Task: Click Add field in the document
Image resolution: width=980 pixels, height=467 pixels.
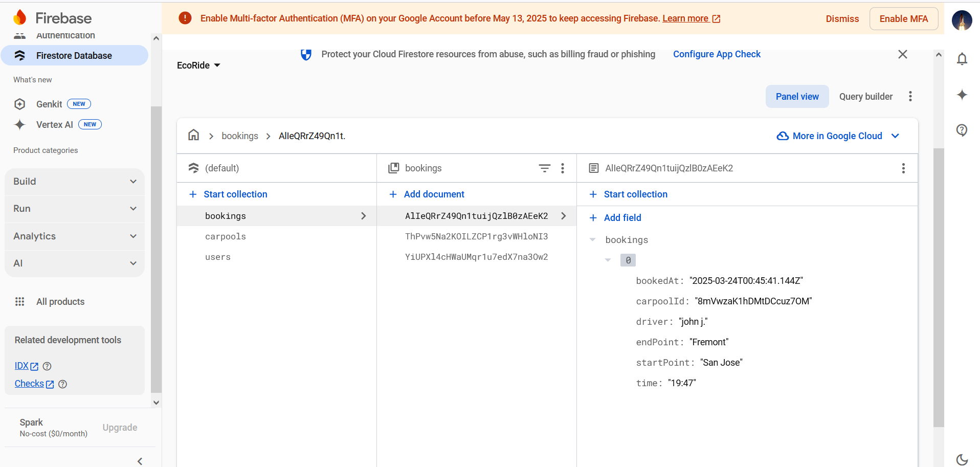Action: 615,218
